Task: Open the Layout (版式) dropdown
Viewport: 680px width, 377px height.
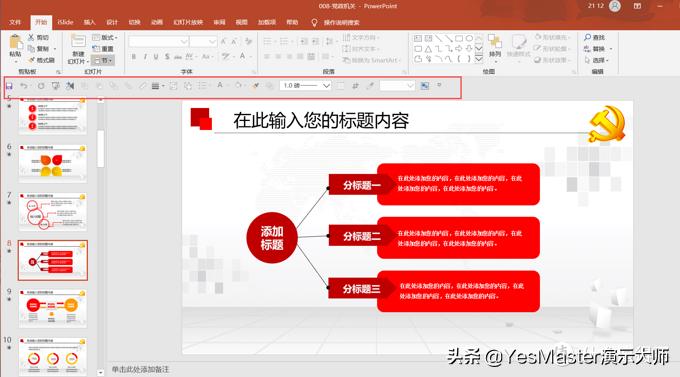Action: [105, 37]
